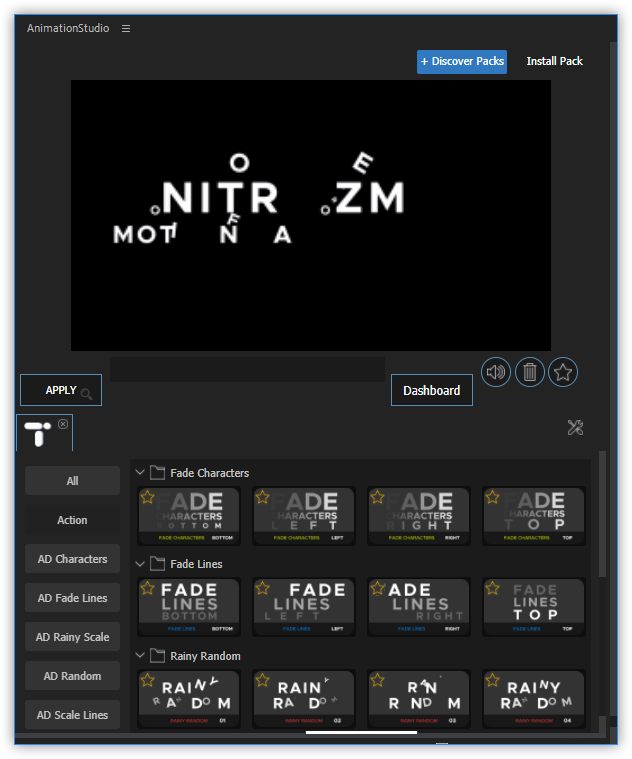632x759 pixels.
Task: Favorite the Fade Characters Left preset star
Action: pos(262,497)
